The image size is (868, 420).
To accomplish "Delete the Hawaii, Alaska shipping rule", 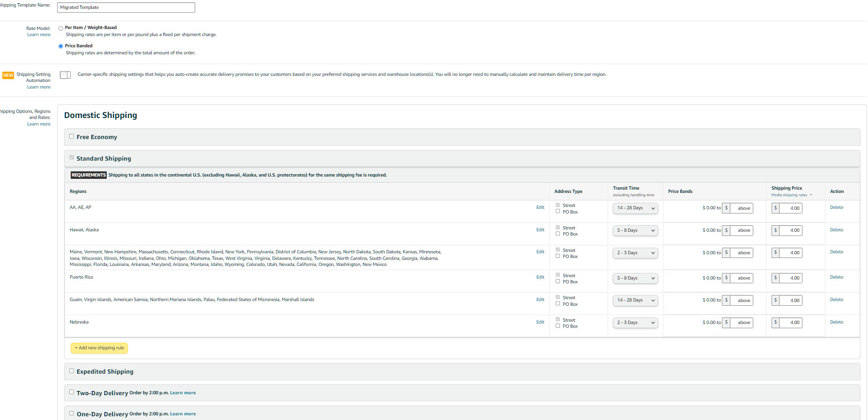I will point(837,230).
